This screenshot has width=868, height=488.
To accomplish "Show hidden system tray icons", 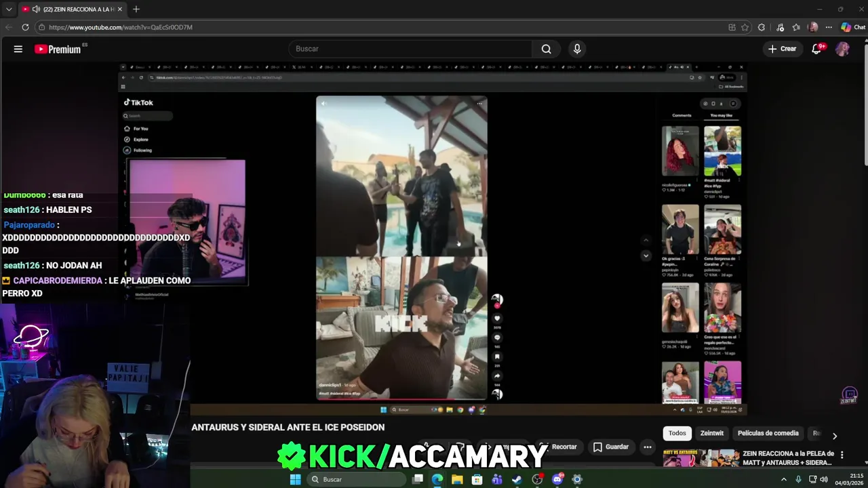I will coord(784,479).
